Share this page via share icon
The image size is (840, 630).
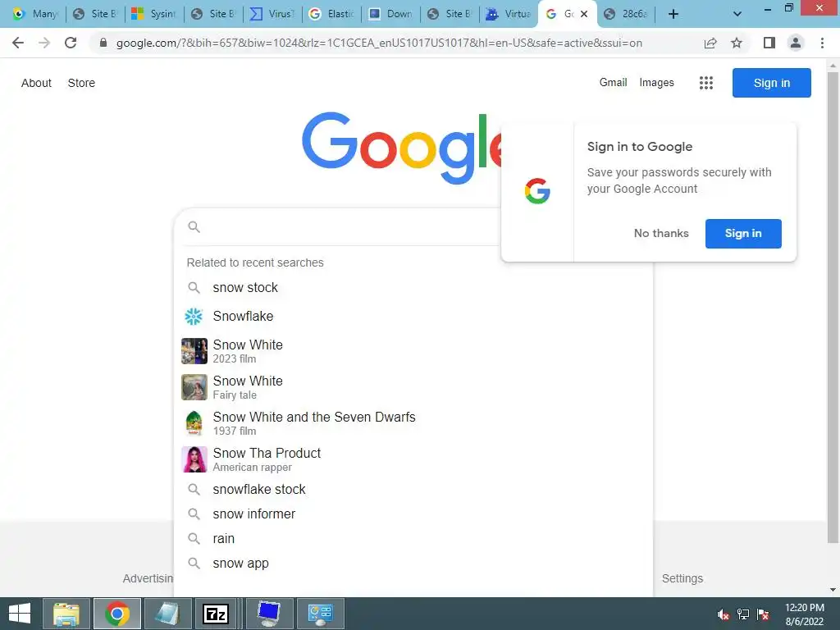coord(710,43)
